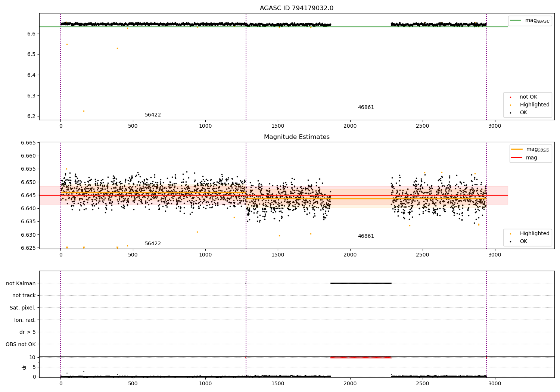Image resolution: width=560 pixels, height=392 pixels.
Task: Click the green mag AGASC legend line sample
Action: click(516, 21)
